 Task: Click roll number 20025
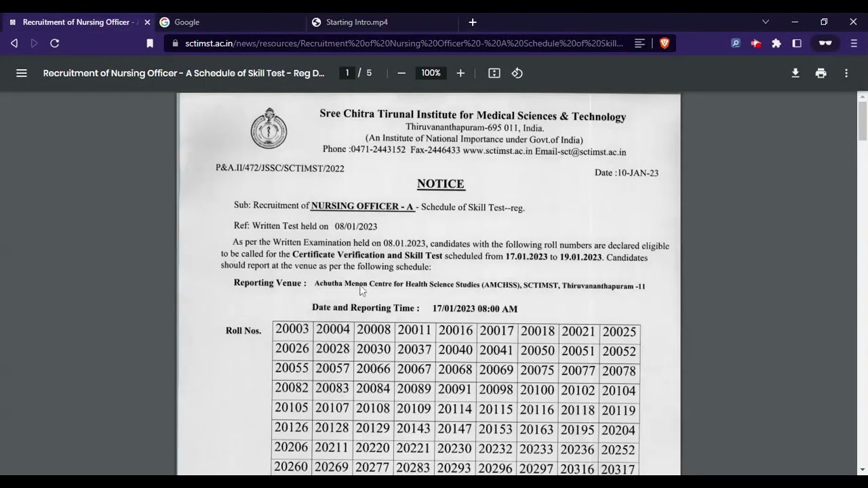[619, 331]
